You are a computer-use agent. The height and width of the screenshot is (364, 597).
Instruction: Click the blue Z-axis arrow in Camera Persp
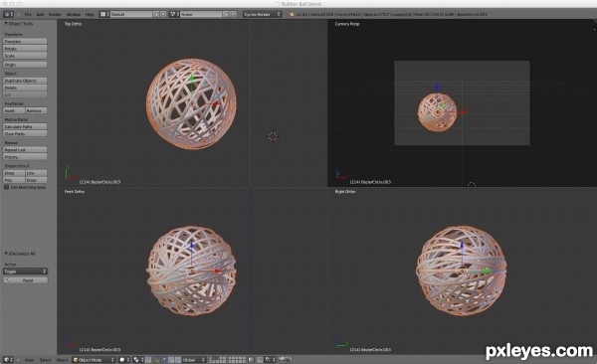click(437, 88)
